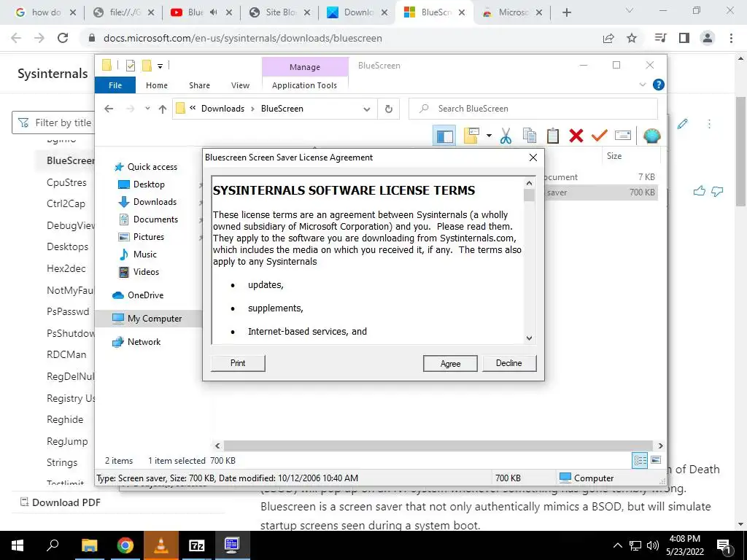Open the folder options dropdown arrow
The height and width of the screenshot is (560, 747).
click(x=489, y=136)
